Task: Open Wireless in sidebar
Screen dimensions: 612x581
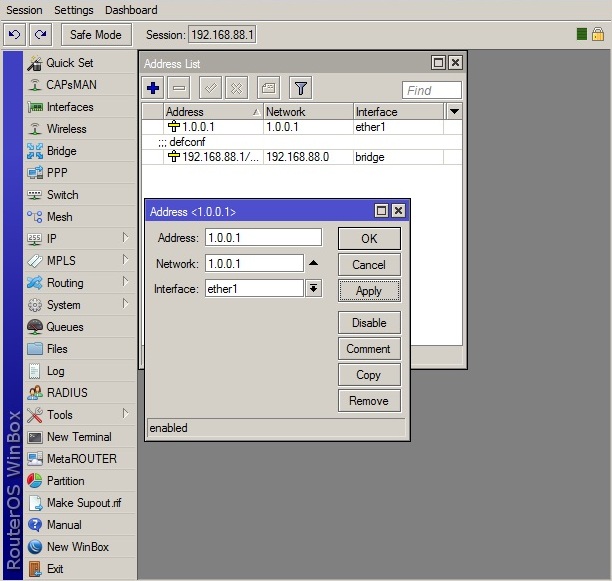Action: 80,129
